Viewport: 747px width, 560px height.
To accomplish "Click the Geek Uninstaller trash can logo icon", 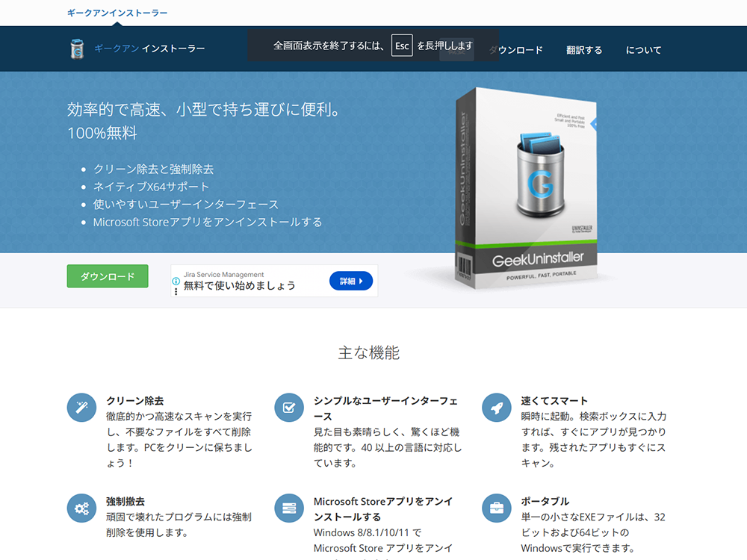I will point(77,49).
